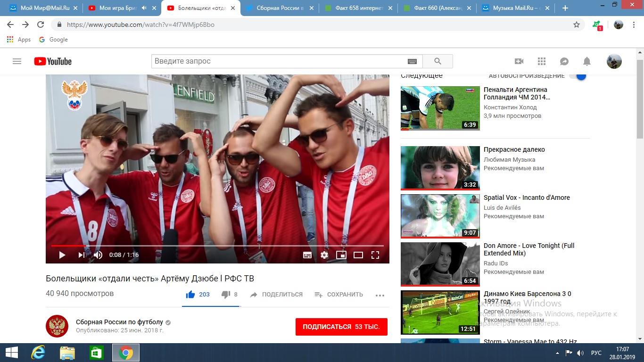Switch to theater mode
This screenshot has height=362, width=644.
[358, 255]
